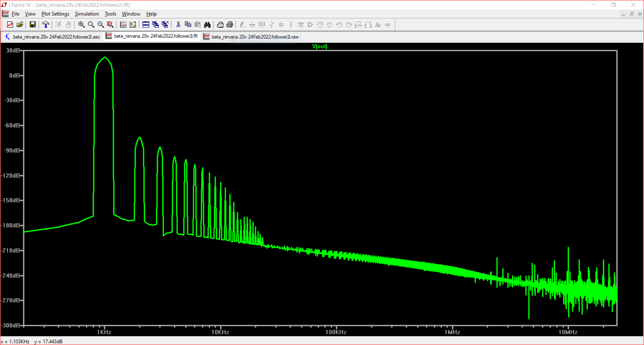644x345 pixels.
Task: Select the Diode component icon
Action: click(x=301, y=24)
